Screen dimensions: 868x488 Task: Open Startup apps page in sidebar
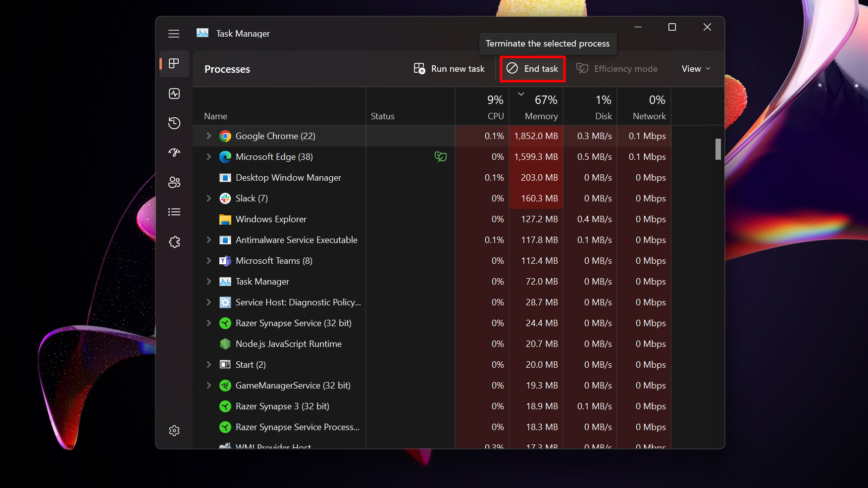(174, 153)
